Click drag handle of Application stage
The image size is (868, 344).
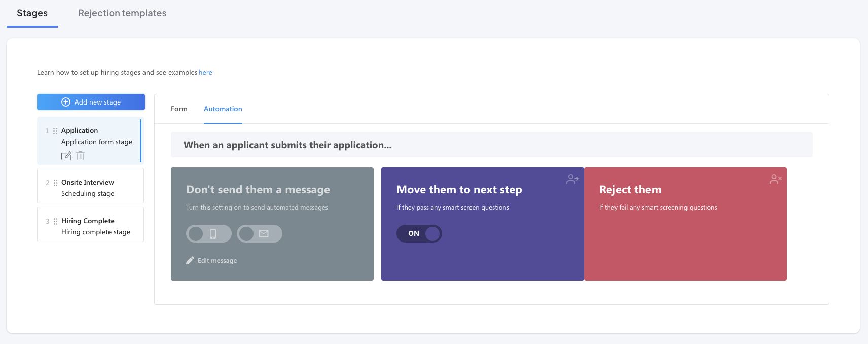coord(55,131)
